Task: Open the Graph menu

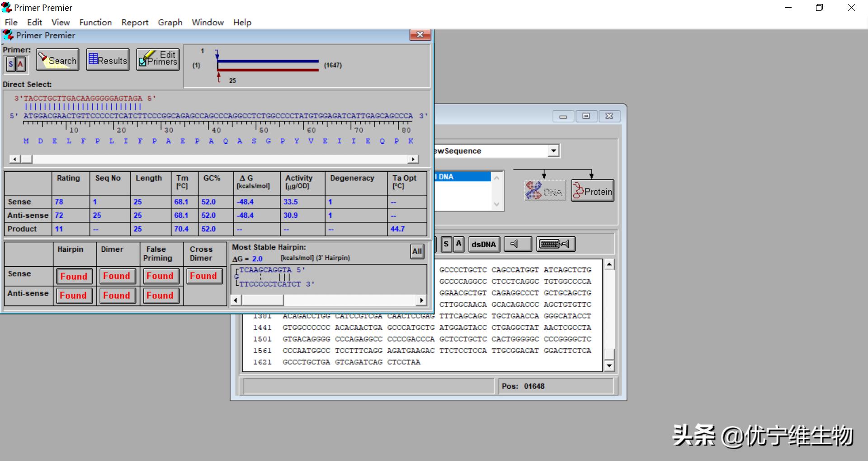Action: [170, 22]
